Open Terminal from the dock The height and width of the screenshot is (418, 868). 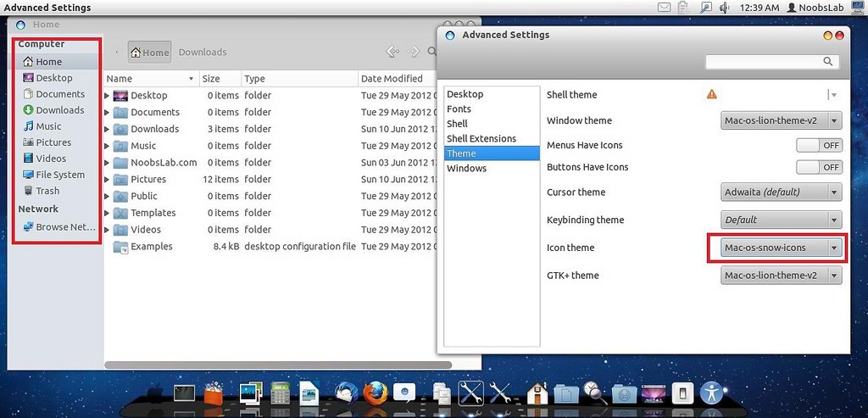coord(184,393)
